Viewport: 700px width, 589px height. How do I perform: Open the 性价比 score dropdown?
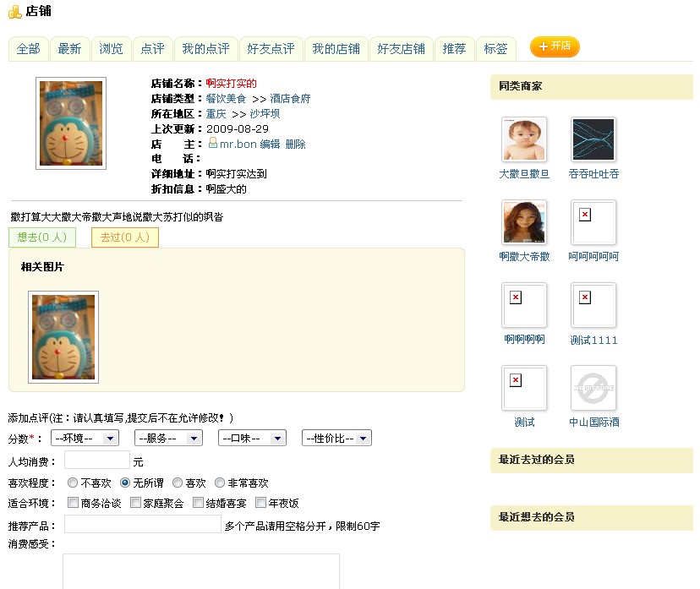pyautogui.click(x=336, y=439)
